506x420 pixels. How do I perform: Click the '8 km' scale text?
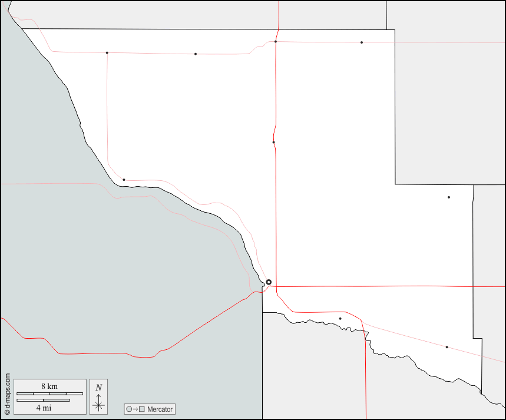[49, 386]
